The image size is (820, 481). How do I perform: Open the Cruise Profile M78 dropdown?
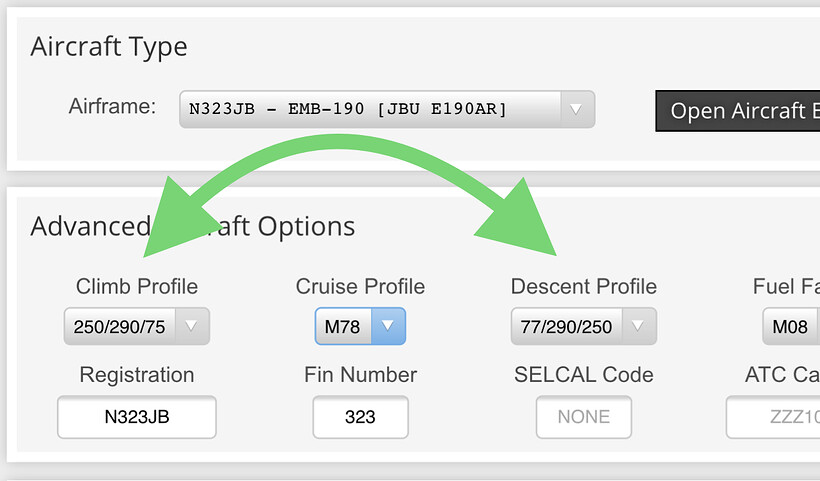point(342,326)
